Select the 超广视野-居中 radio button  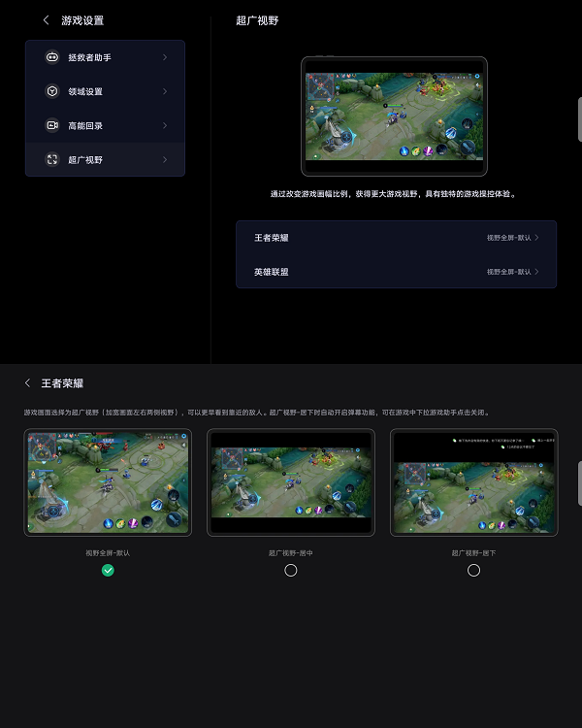[x=290, y=570]
